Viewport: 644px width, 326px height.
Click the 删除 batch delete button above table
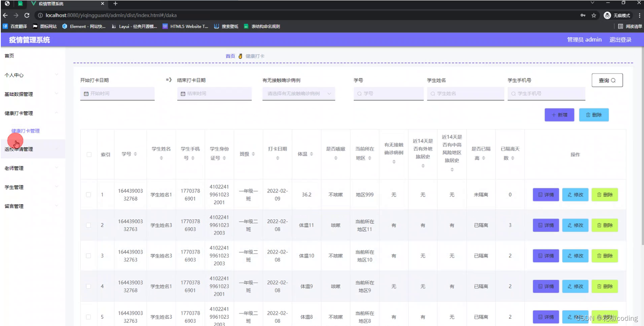tap(594, 115)
